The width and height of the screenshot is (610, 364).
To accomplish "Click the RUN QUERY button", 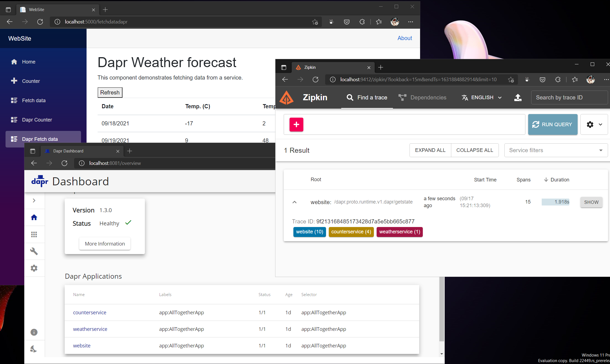I will (552, 125).
